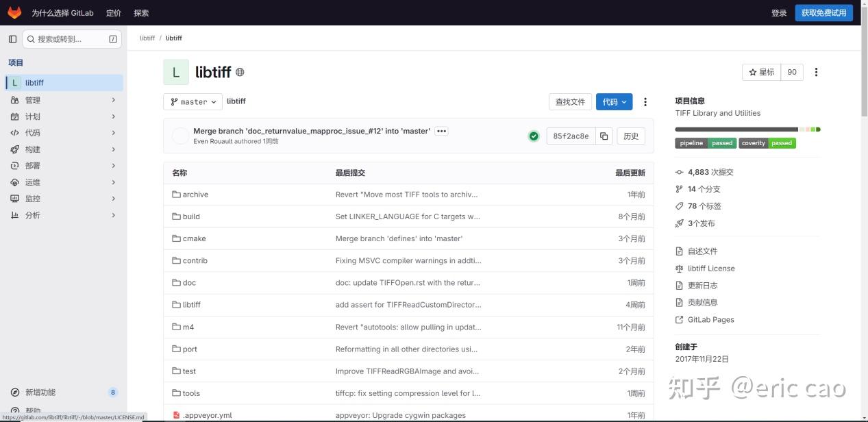This screenshot has height=422, width=868.
Task: Open GitLab Pages link
Action: click(x=711, y=320)
